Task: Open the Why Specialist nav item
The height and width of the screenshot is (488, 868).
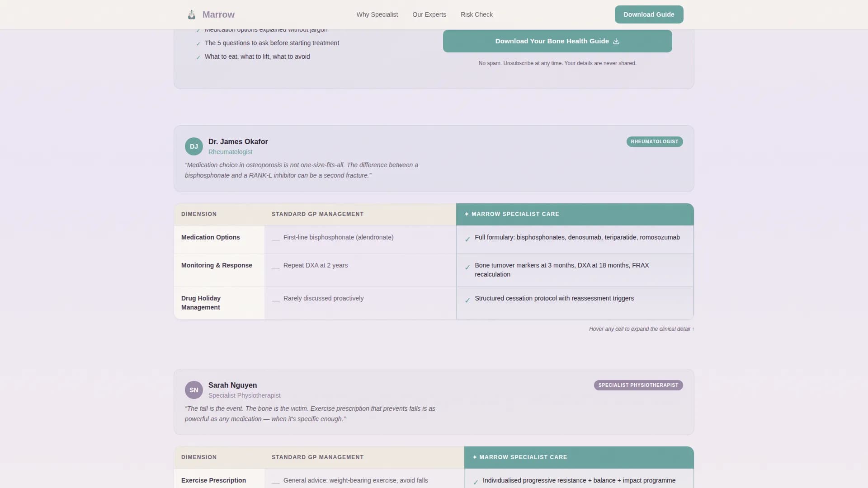Action: click(377, 14)
